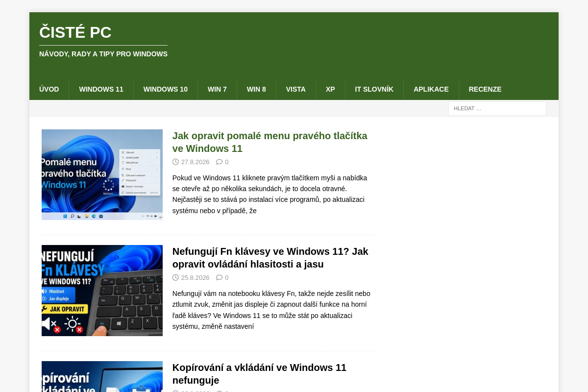Open thumbnail of Pomalé menu pravého tlačítka article
Viewport: 588px width, 392px height.
point(102,174)
